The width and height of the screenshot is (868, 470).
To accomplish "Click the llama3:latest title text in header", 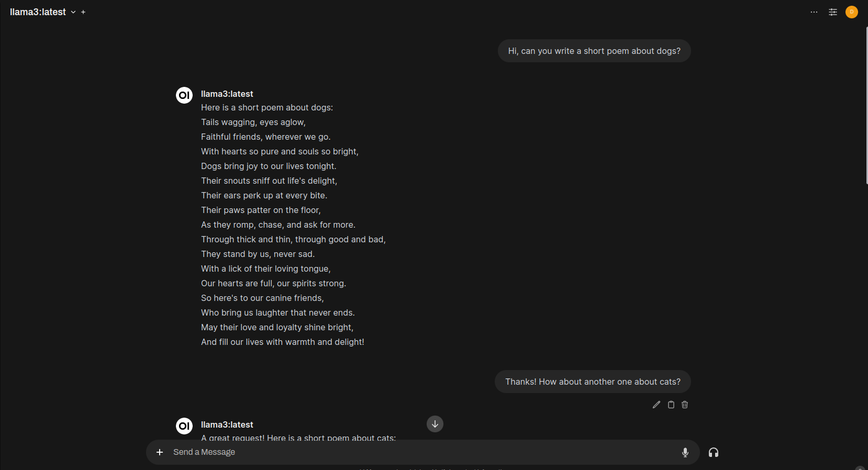I will click(x=38, y=12).
